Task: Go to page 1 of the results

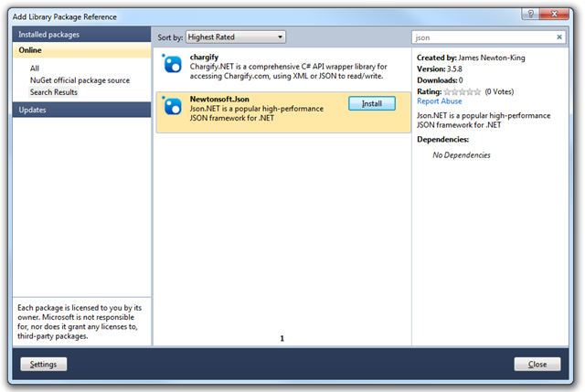Action: pyautogui.click(x=282, y=338)
